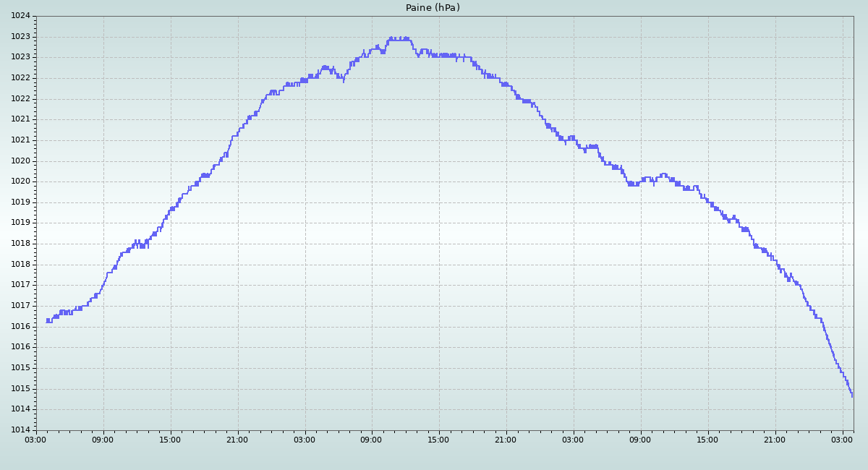
Task: Select the second 03:00 label from the left
Action: click(305, 439)
